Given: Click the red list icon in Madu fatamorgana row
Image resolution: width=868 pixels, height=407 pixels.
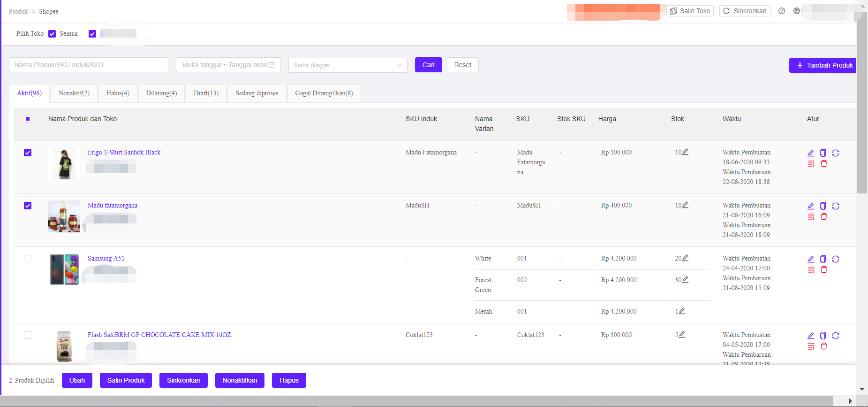Looking at the screenshot, I should 811,217.
